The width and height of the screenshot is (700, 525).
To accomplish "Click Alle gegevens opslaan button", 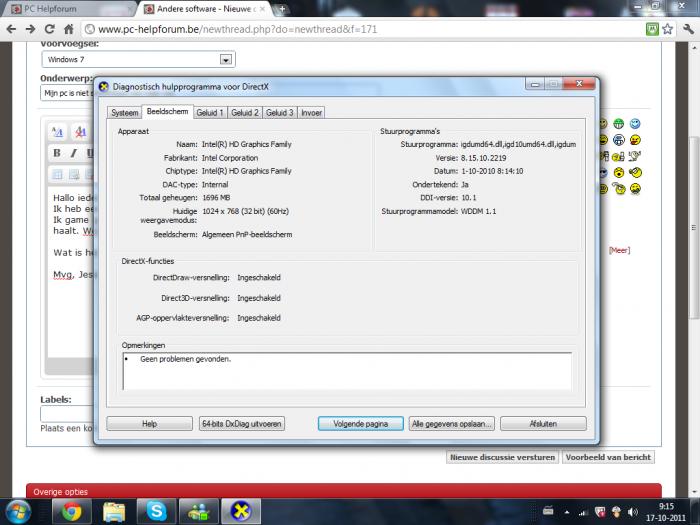I will tap(451, 424).
